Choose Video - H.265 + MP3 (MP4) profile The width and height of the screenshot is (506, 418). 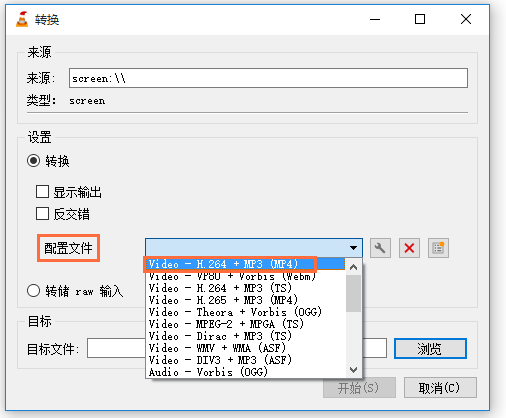point(245,300)
